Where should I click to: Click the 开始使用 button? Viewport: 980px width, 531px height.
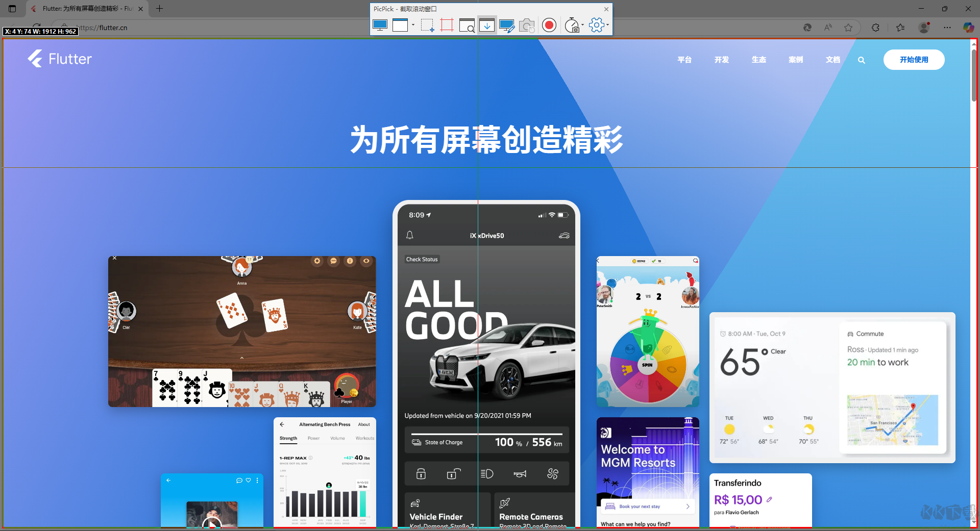(x=914, y=60)
